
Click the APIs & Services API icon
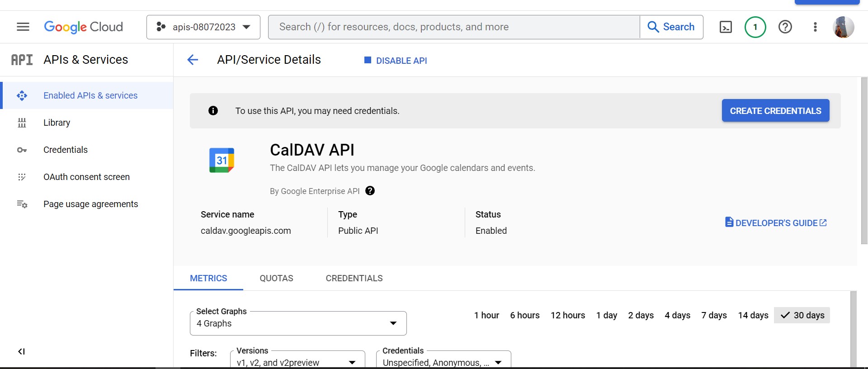[x=22, y=60]
